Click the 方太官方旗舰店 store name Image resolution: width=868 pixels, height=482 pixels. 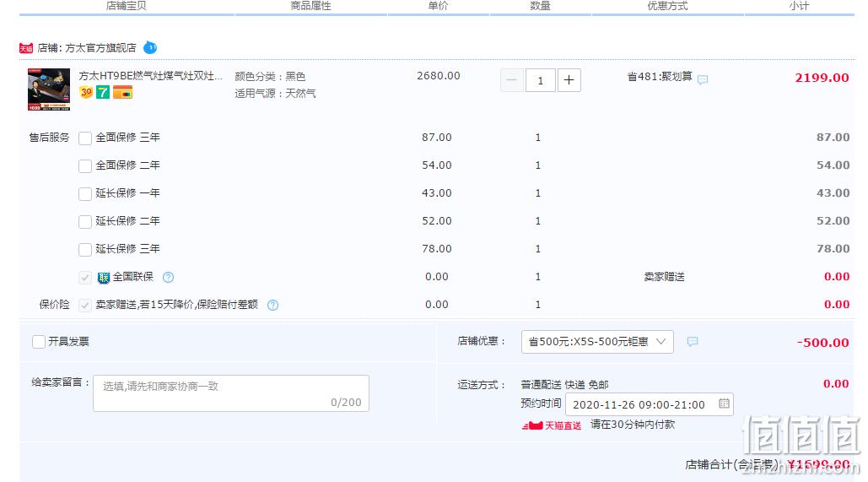(x=100, y=48)
